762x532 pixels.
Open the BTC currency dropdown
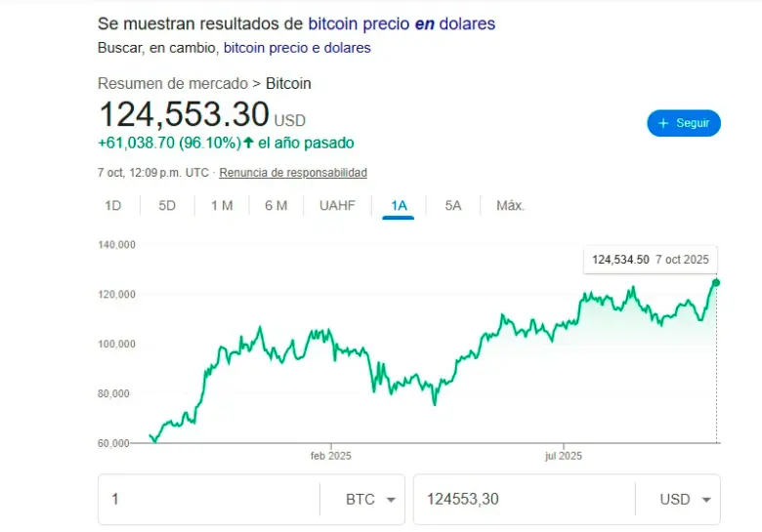[374, 499]
